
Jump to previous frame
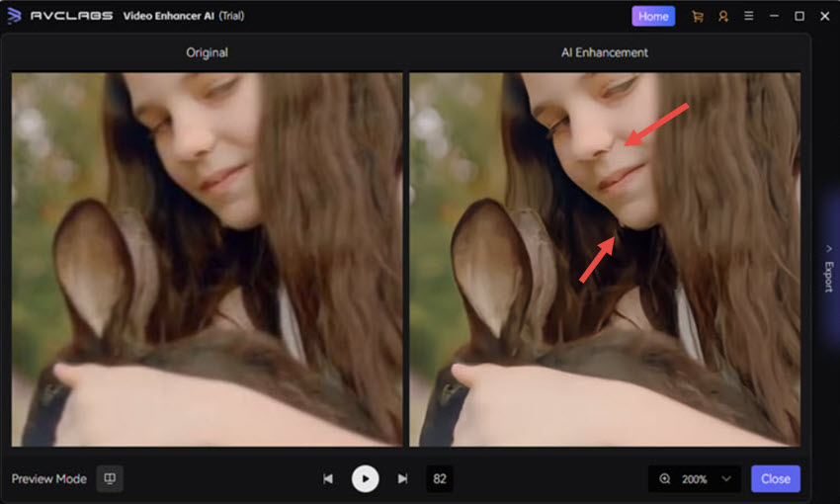click(328, 479)
